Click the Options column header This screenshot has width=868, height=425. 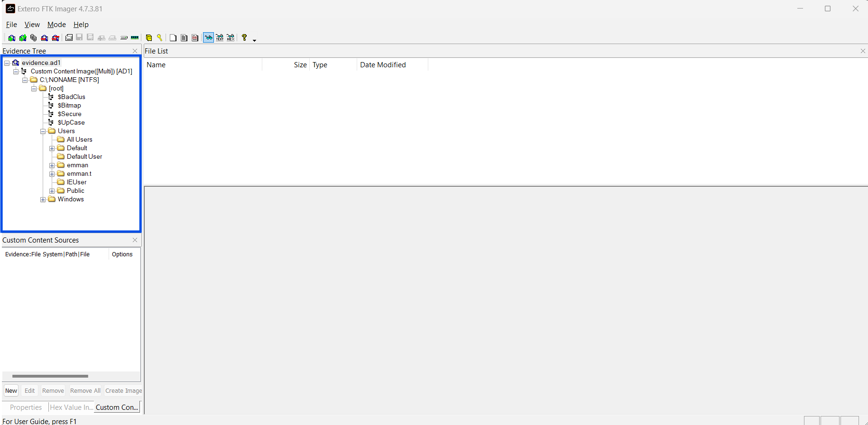(124, 254)
